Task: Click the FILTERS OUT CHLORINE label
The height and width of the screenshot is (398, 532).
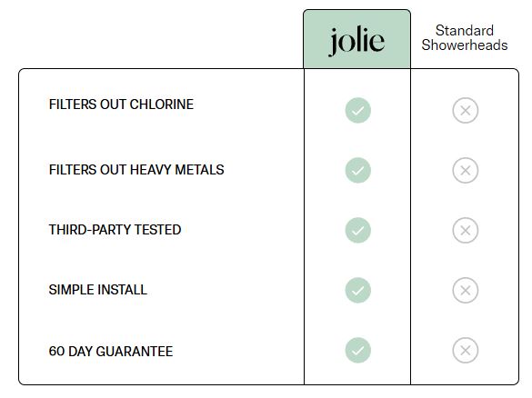Action: [121, 104]
